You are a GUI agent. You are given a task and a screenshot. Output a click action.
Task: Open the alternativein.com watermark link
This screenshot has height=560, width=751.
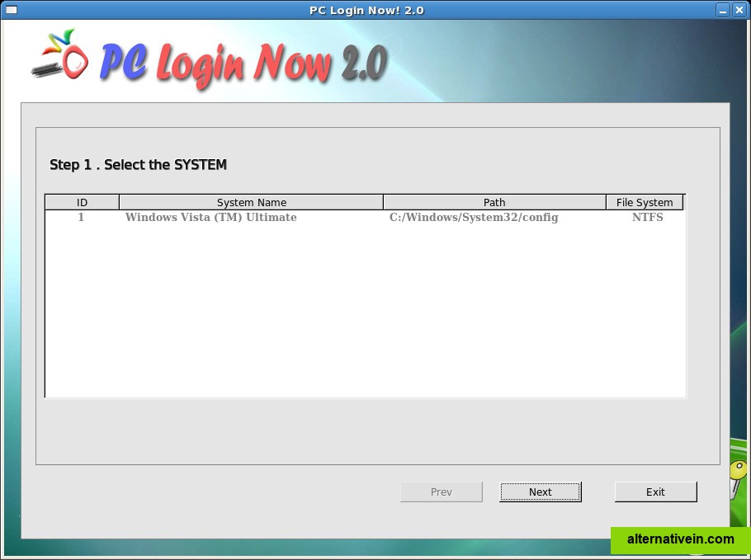[x=680, y=539]
